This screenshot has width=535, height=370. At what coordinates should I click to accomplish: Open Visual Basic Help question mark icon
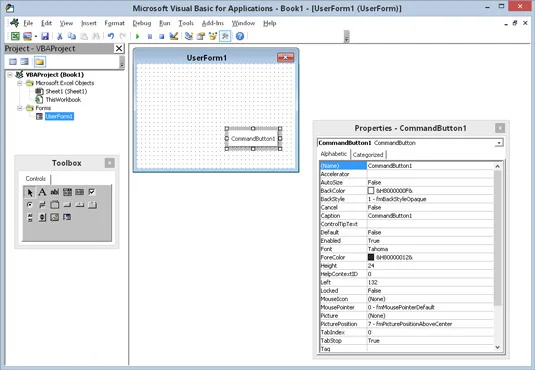[x=240, y=36]
